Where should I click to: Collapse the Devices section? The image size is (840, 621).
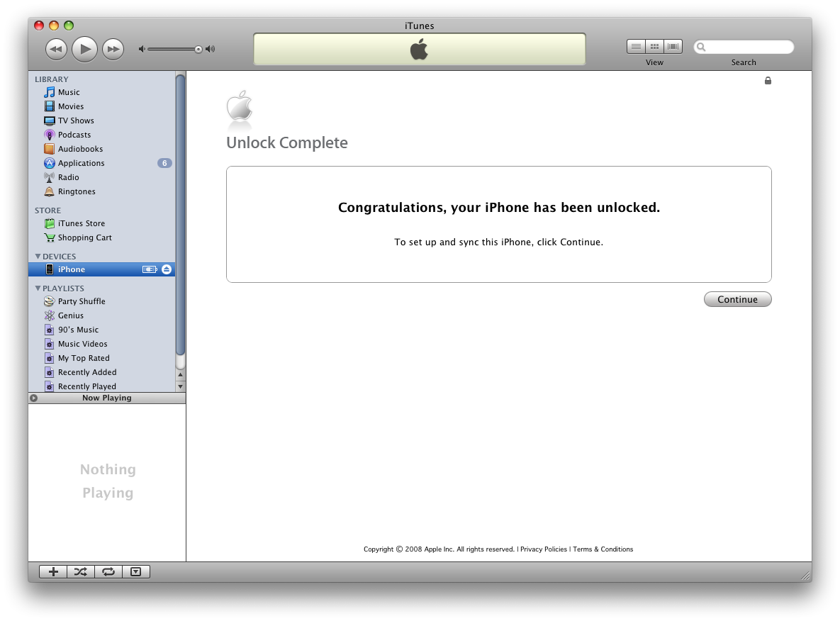38,256
